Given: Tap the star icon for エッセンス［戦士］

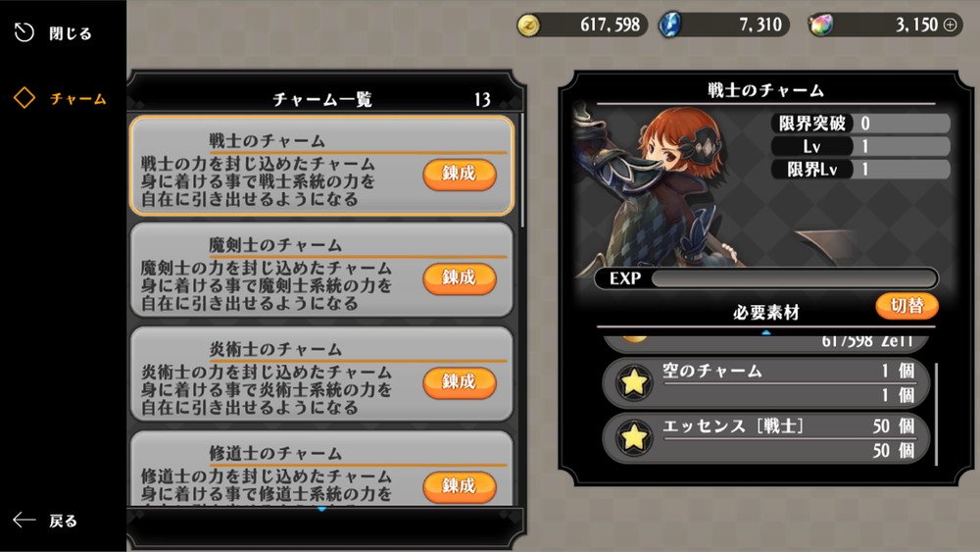Looking at the screenshot, I should 634,437.
